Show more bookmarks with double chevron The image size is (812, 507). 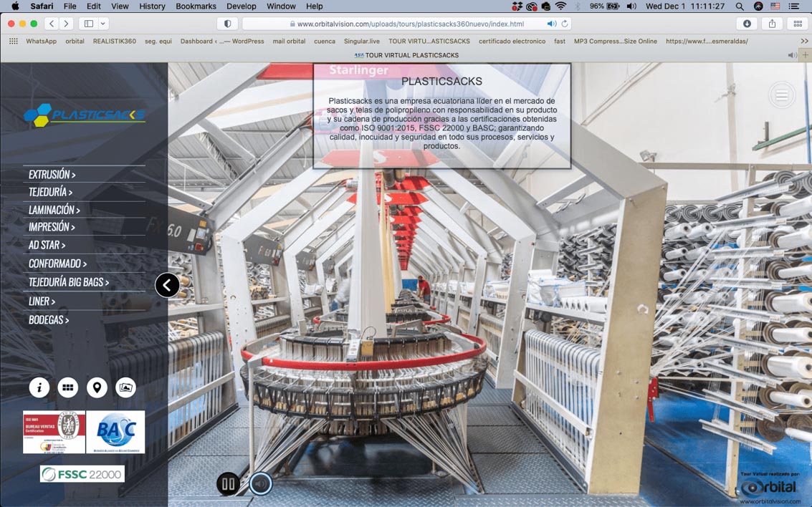click(804, 41)
